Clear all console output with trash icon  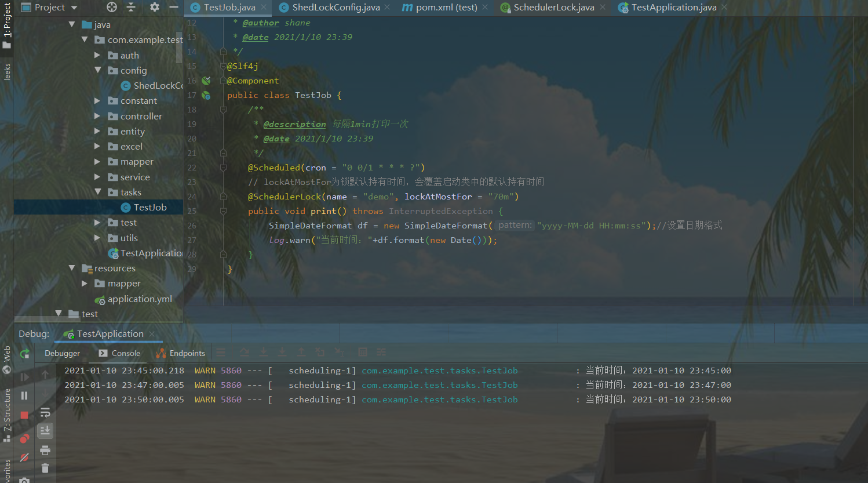(x=45, y=468)
